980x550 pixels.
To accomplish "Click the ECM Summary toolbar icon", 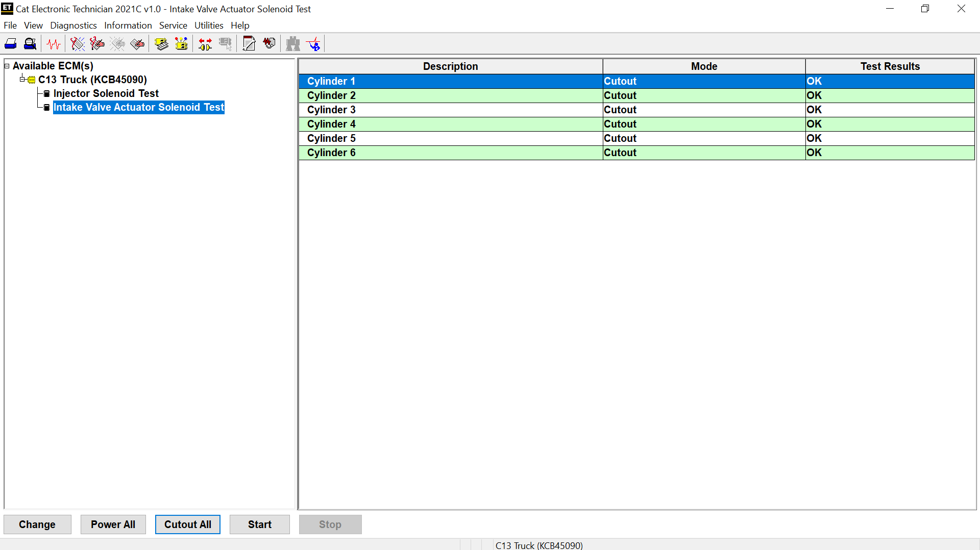I will [161, 44].
